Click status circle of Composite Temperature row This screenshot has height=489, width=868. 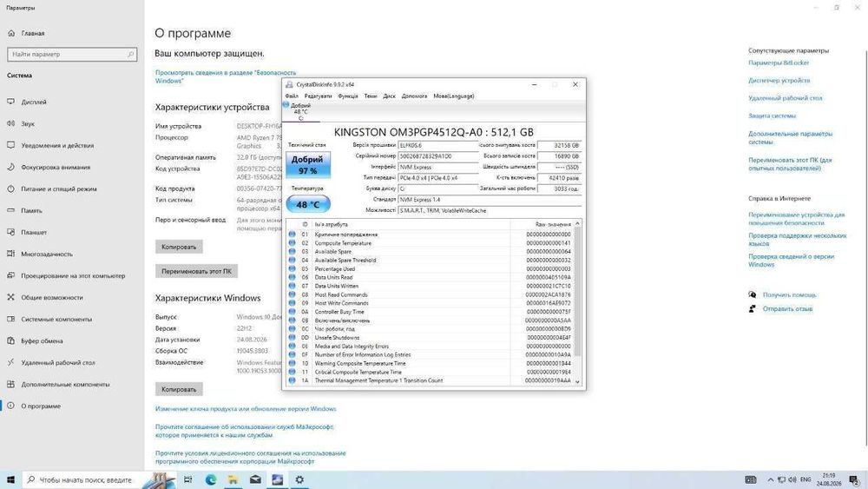point(292,243)
